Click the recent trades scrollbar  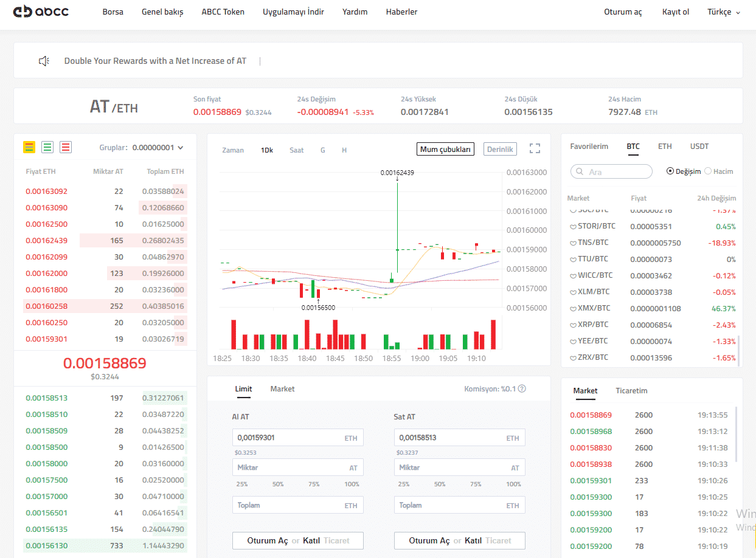pos(736,435)
